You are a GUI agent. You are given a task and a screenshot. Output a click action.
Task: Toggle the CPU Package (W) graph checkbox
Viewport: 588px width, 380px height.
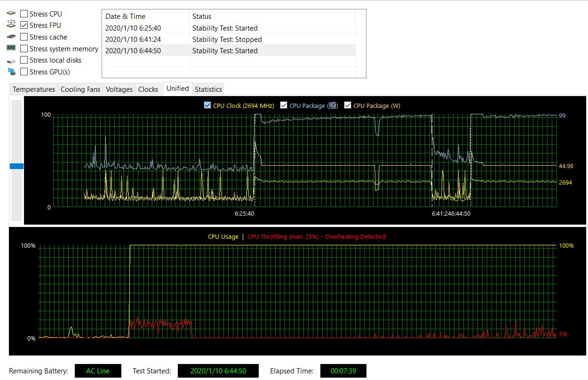click(348, 105)
